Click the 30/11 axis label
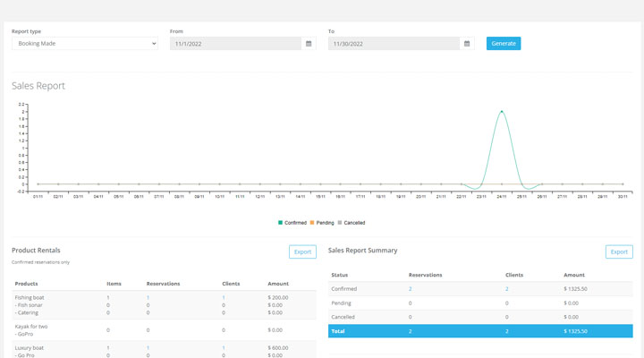Screen dimensions: 644x358 (623, 197)
